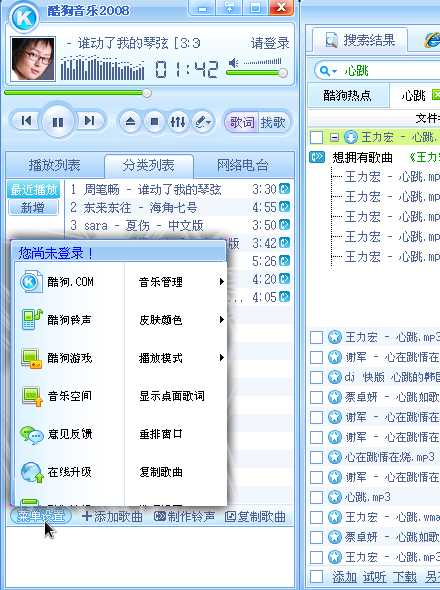
Task: Switch to the 网络电台 tab
Action: (x=243, y=165)
